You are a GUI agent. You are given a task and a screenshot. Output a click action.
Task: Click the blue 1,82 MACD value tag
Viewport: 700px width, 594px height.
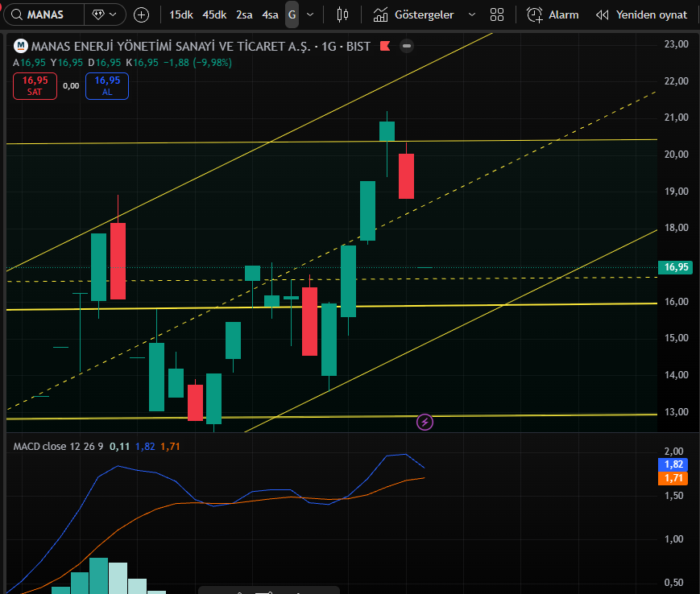tap(673, 464)
